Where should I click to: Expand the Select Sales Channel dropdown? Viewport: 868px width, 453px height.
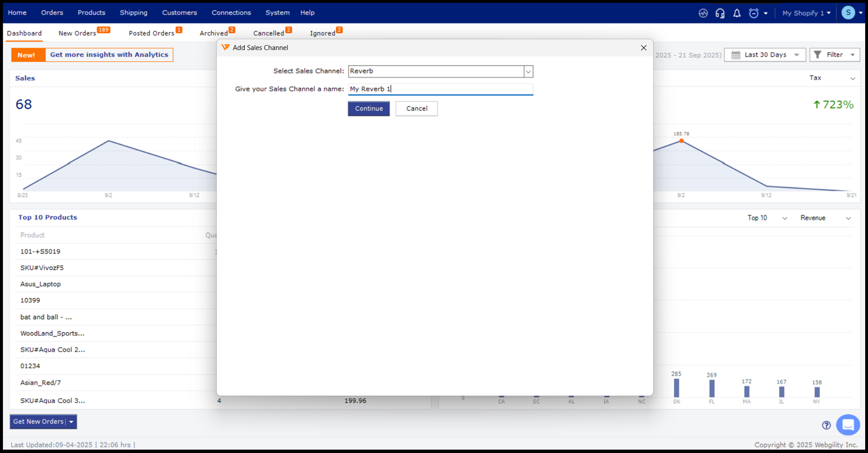click(x=528, y=71)
